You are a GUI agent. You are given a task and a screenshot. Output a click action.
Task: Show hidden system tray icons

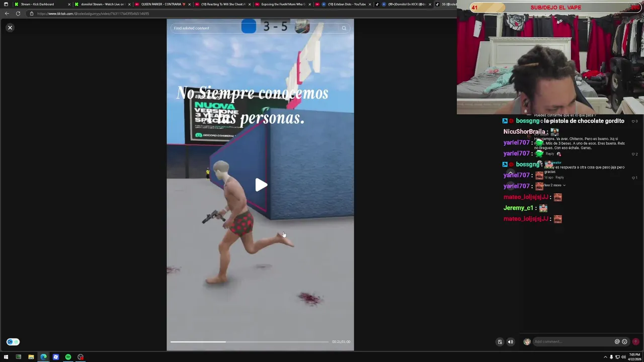[605, 357]
